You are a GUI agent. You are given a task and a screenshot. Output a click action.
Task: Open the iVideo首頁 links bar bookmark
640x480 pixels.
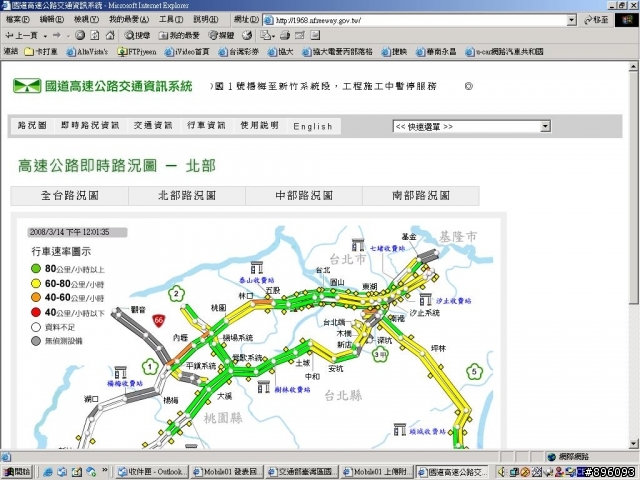tap(187, 52)
